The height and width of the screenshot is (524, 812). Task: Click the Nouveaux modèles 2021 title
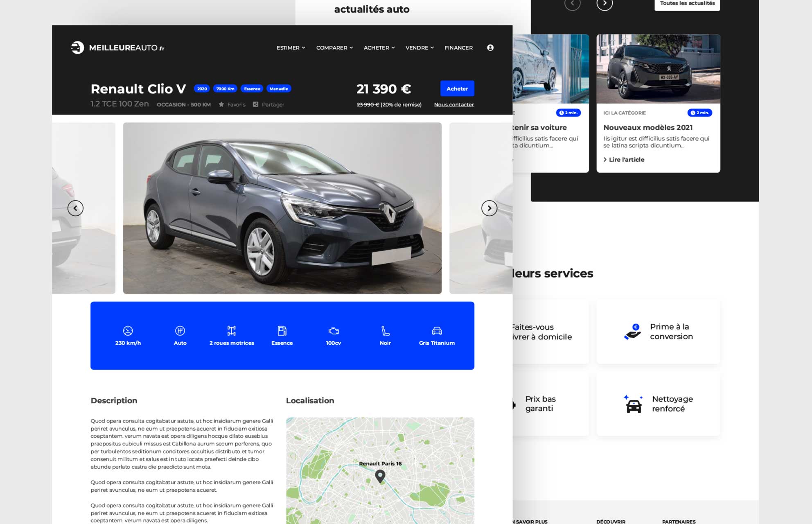click(648, 127)
